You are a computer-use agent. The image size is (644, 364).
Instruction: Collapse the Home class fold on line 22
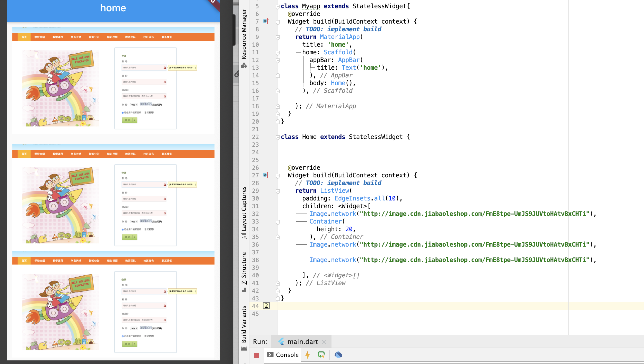pyautogui.click(x=278, y=137)
